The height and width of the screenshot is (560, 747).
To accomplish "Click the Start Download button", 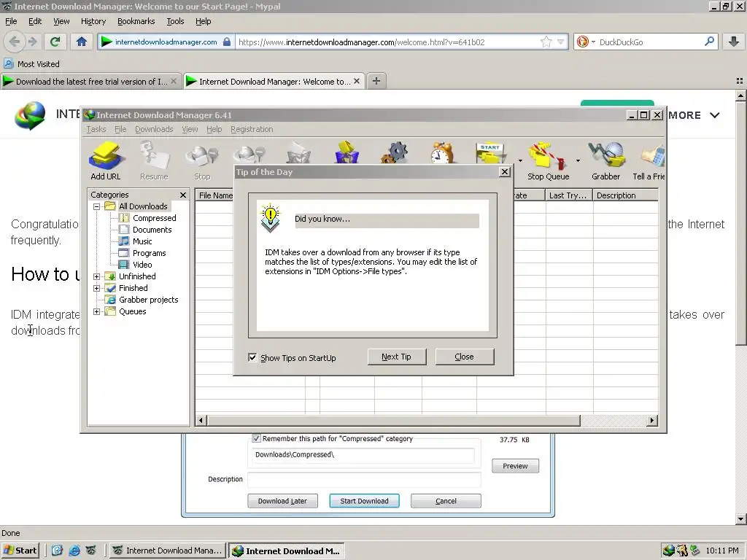I will coord(365,501).
